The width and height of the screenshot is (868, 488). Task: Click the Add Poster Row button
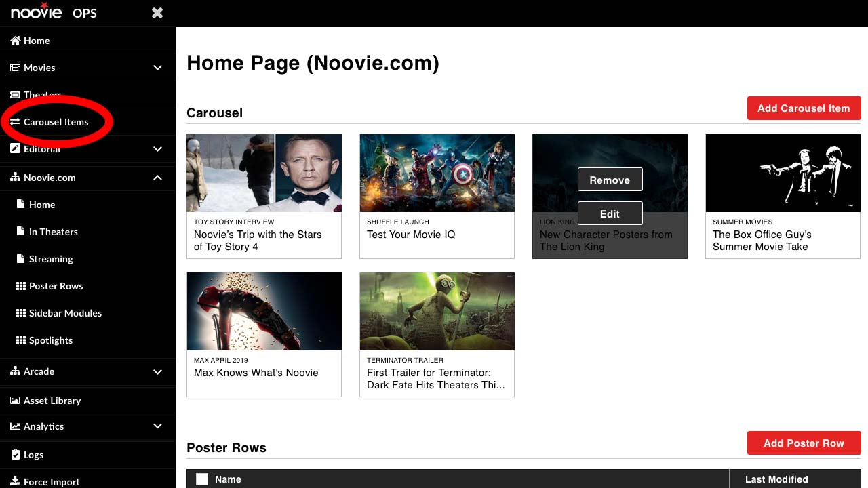(804, 443)
